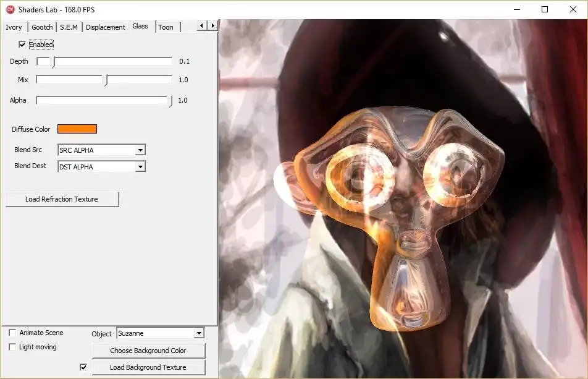Open the Blend Src dropdown

[140, 150]
